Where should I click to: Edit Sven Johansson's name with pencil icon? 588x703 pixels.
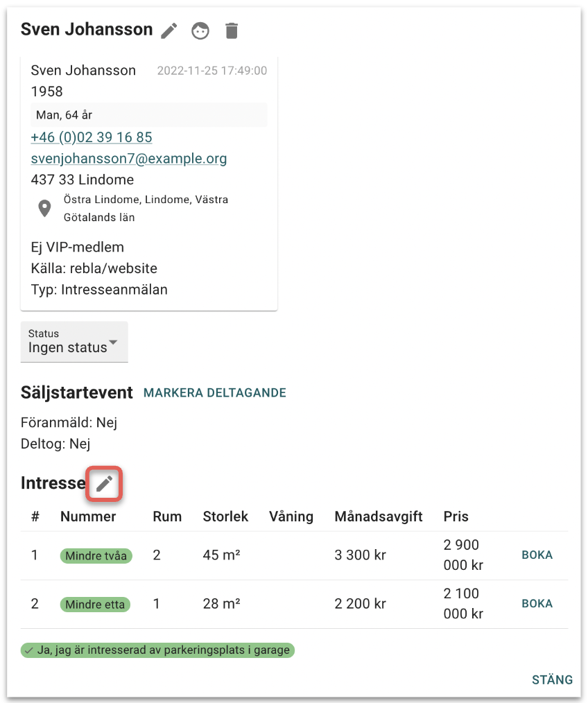click(169, 31)
